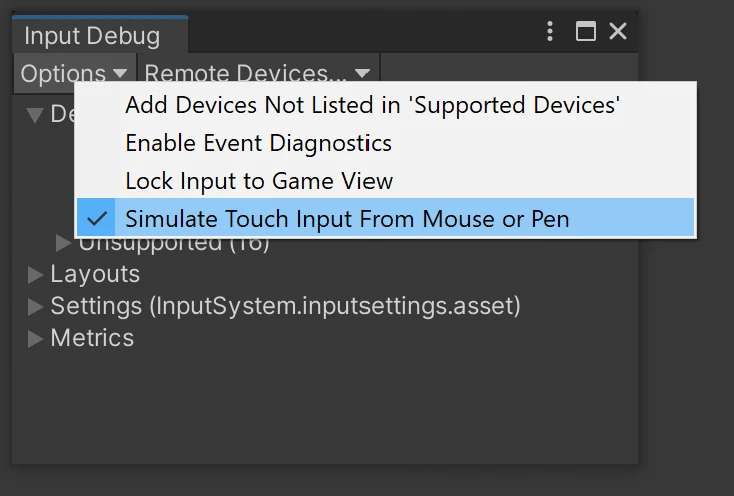Expand the Unsupported devices arrow

coord(63,243)
